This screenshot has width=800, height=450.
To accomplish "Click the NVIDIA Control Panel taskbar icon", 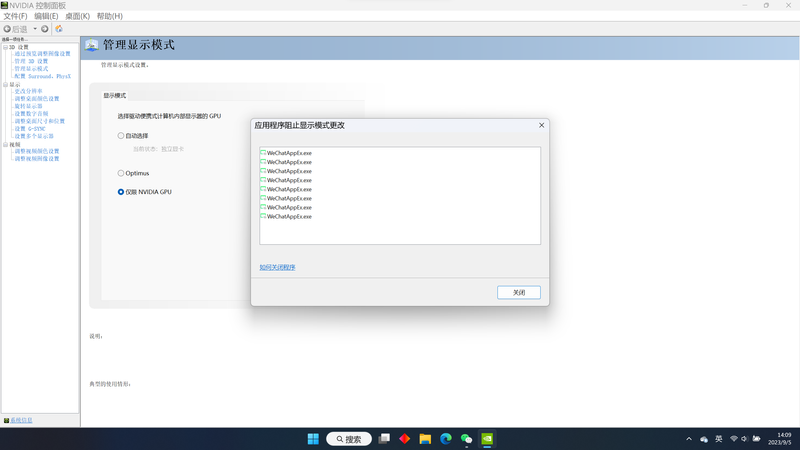I will click(487, 439).
